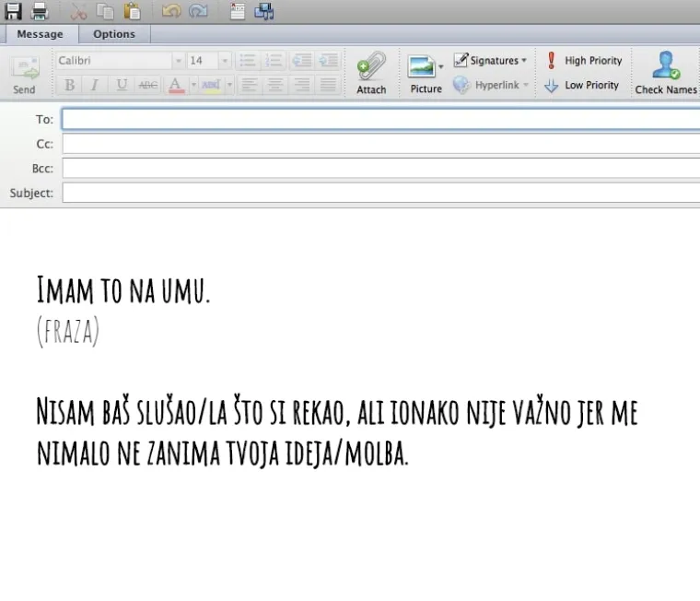Screen dimensions: 700x601
Task: Click the Print icon in the top toolbar
Action: click(40, 11)
